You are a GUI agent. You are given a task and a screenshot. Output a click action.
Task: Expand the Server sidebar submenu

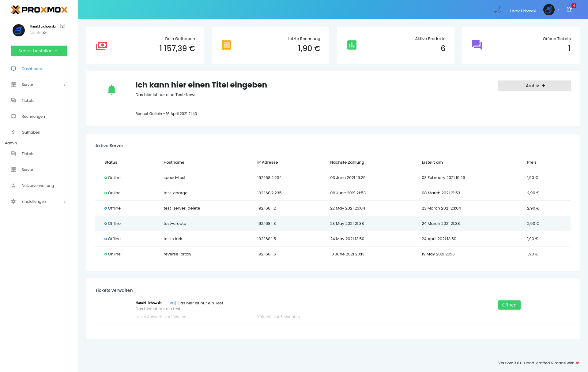(65, 85)
